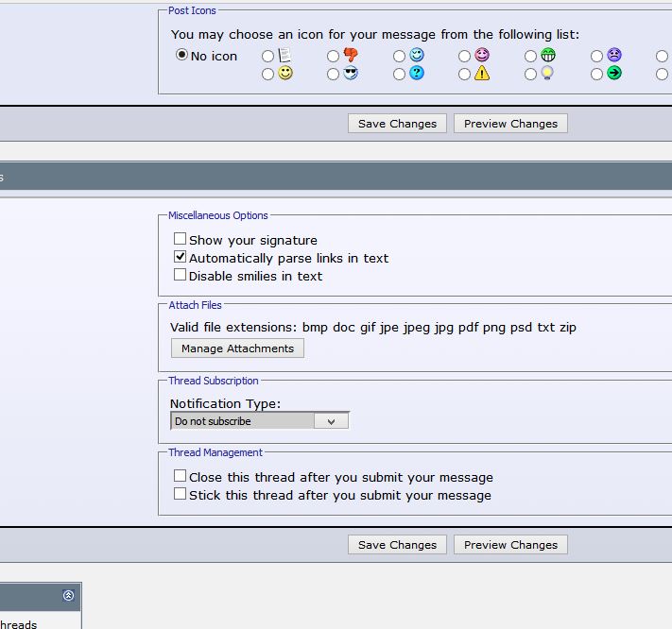Select radio button beside the lightbulb icon
This screenshot has width=672, height=629.
coord(530,75)
